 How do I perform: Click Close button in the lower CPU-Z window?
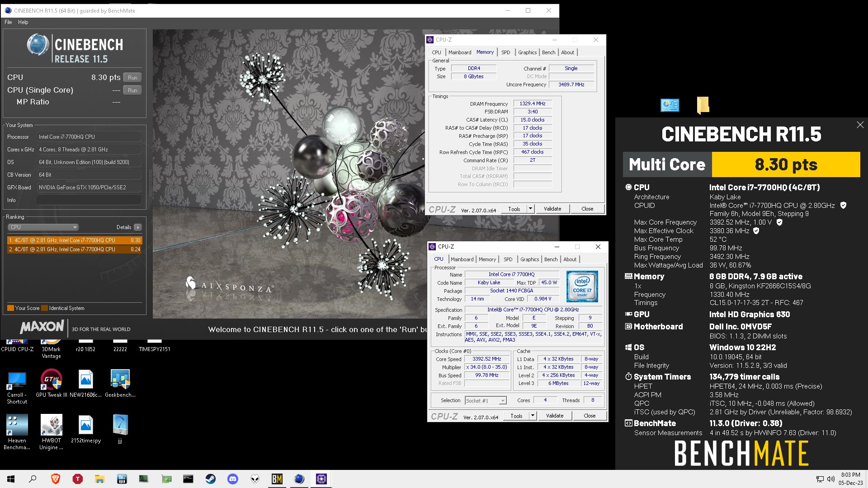tap(590, 416)
